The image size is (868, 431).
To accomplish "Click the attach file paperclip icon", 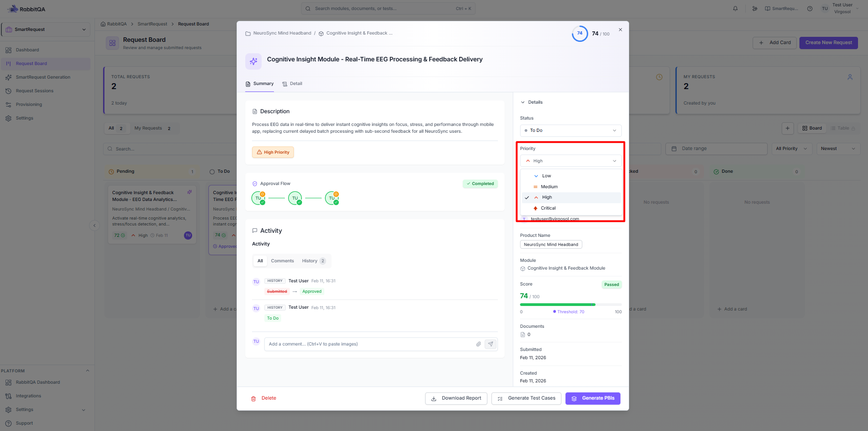I will (x=478, y=344).
